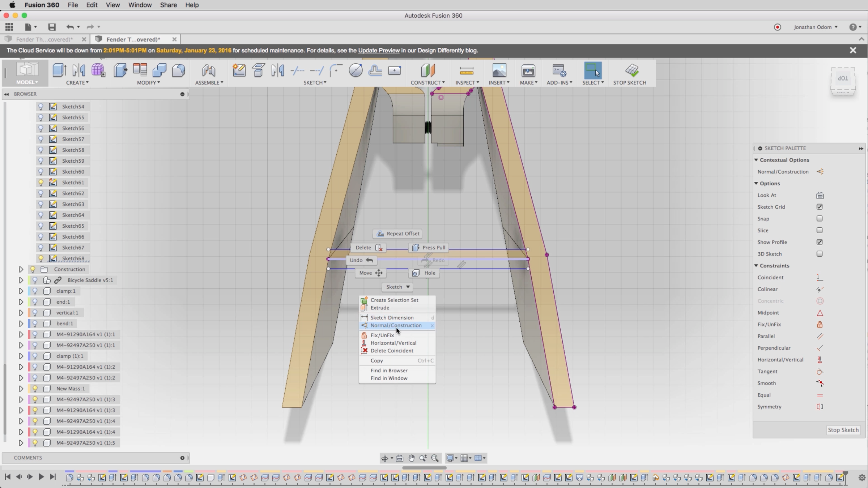Viewport: 868px width, 488px height.
Task: Open the Sketch dropdown in marking menu
Action: pyautogui.click(x=397, y=287)
